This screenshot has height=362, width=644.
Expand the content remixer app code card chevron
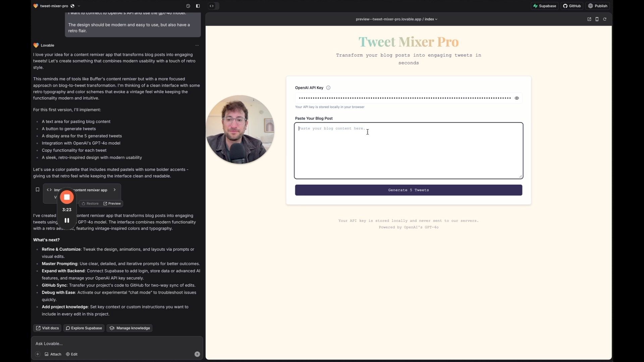point(115,190)
